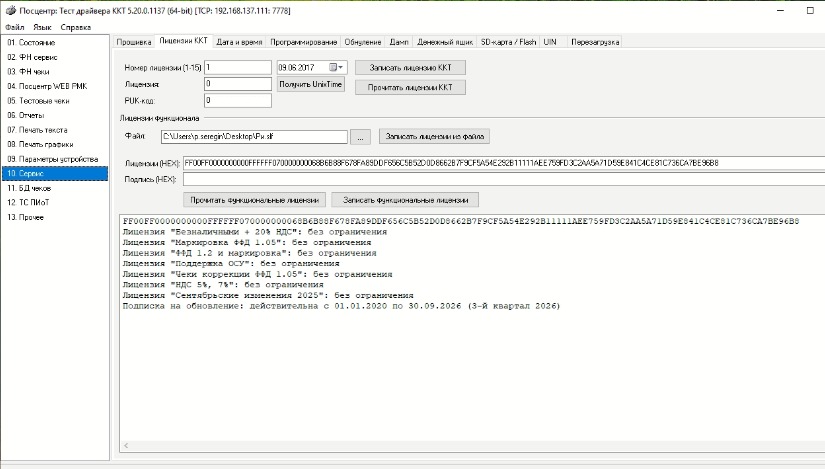The image size is (825, 469).
Task: Browse for file with the ... button
Action: pos(360,137)
